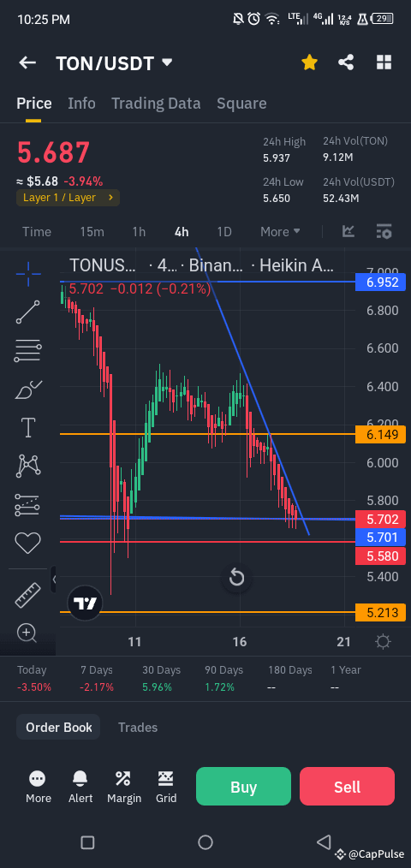411x868 pixels.
Task: Select the Text annotation tool
Action: 27,427
